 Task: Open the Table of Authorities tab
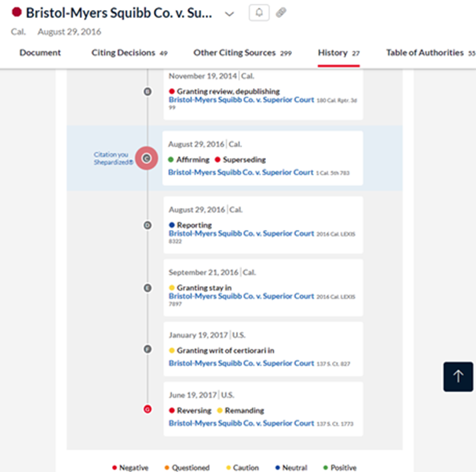coord(431,53)
